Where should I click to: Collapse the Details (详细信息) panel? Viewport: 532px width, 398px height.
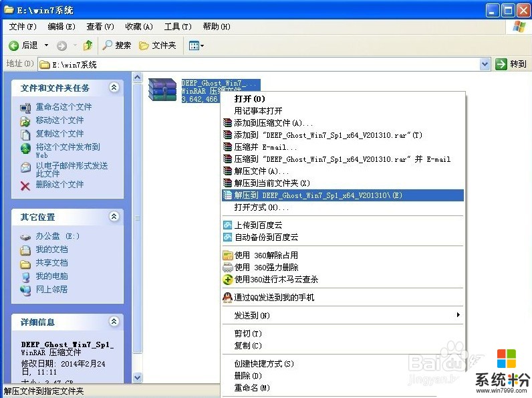[114, 322]
